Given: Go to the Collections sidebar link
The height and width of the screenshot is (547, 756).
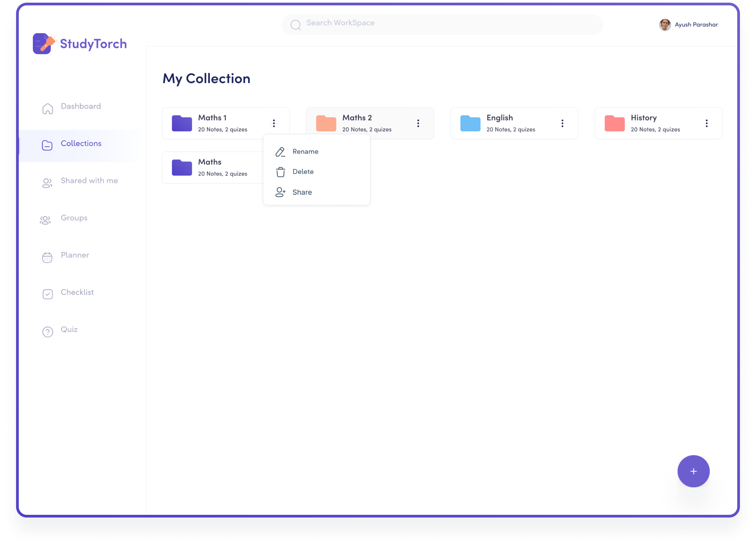Looking at the screenshot, I should [81, 143].
